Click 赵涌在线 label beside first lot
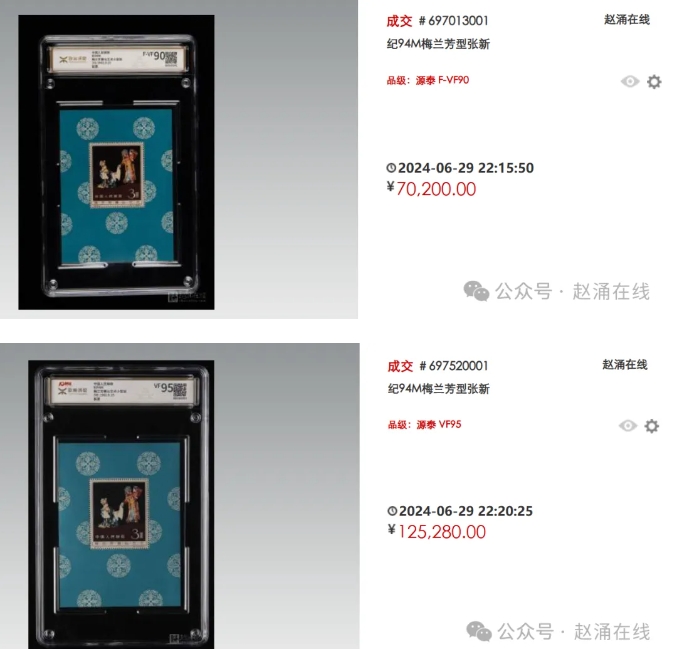 (627, 20)
